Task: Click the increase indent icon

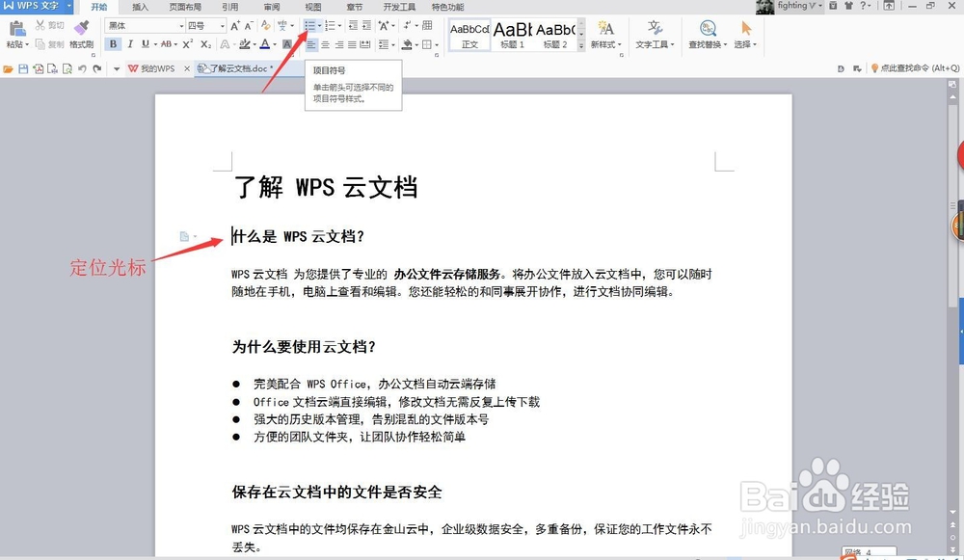Action: (366, 26)
